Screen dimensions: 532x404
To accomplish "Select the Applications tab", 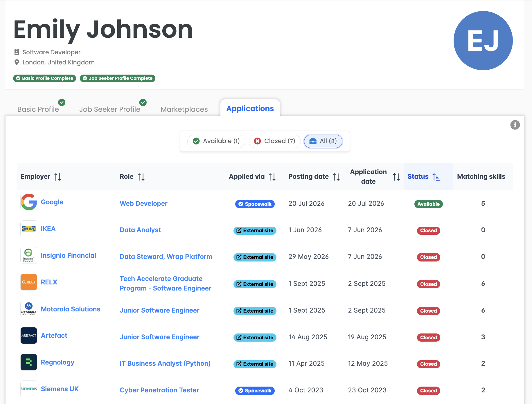I will tap(250, 108).
